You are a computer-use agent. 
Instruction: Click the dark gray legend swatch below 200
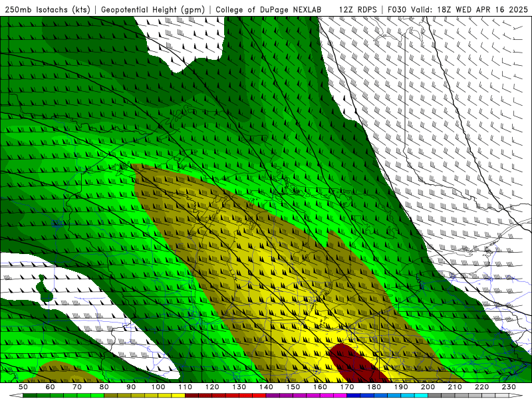(435, 396)
